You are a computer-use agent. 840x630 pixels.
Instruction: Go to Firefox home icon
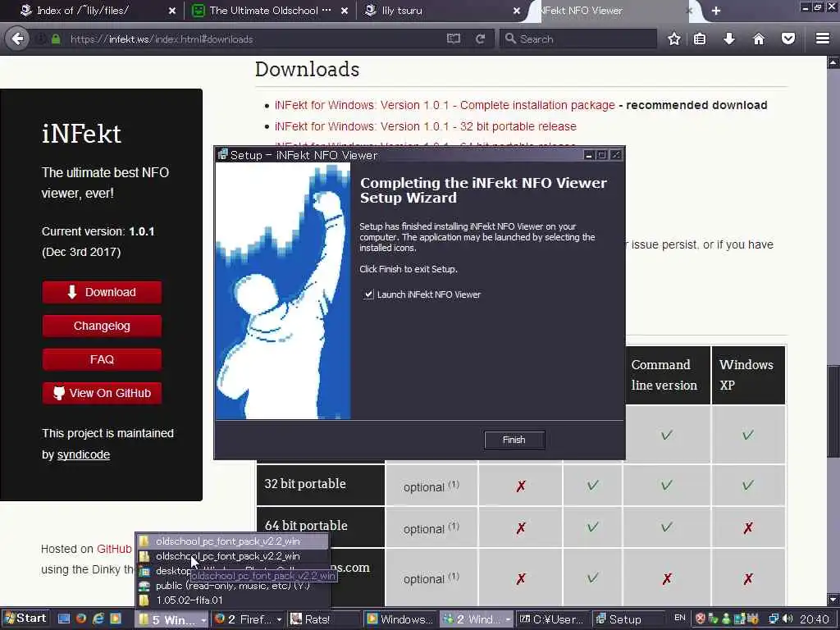pos(759,39)
